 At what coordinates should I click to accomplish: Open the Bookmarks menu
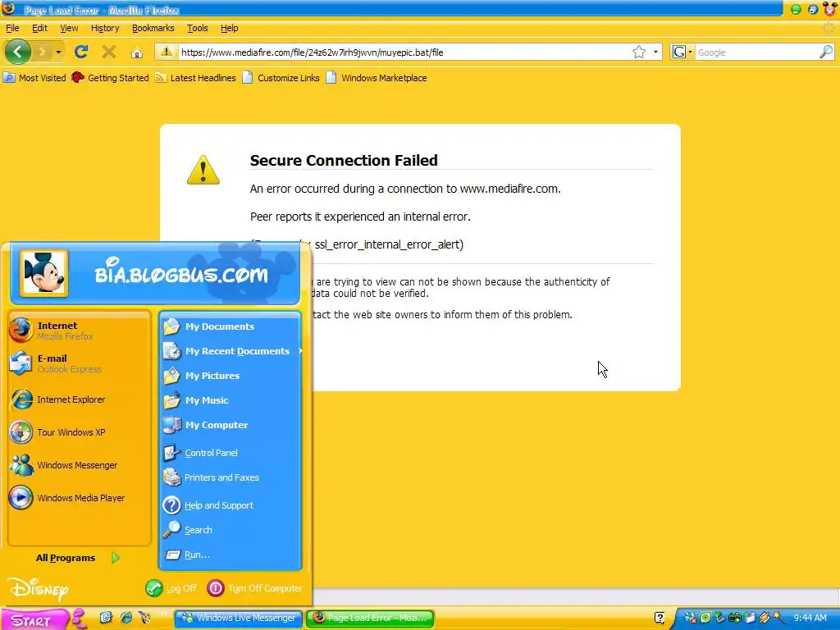tap(153, 28)
